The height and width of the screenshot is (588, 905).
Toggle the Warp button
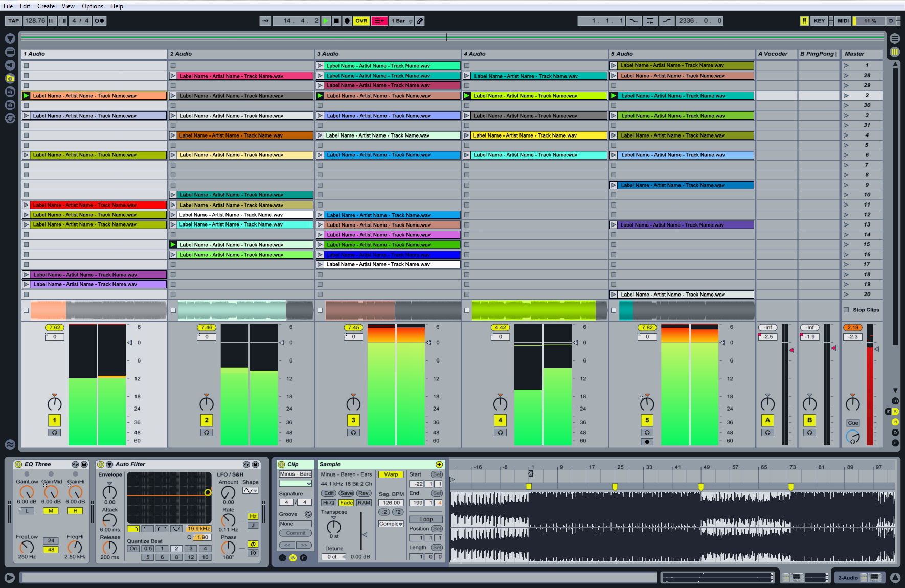(391, 474)
